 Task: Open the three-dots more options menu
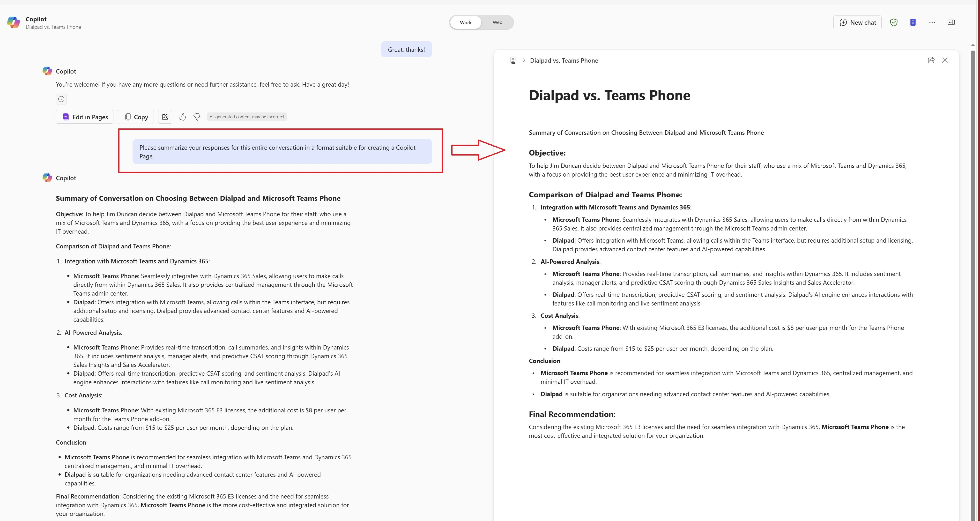pyautogui.click(x=932, y=22)
